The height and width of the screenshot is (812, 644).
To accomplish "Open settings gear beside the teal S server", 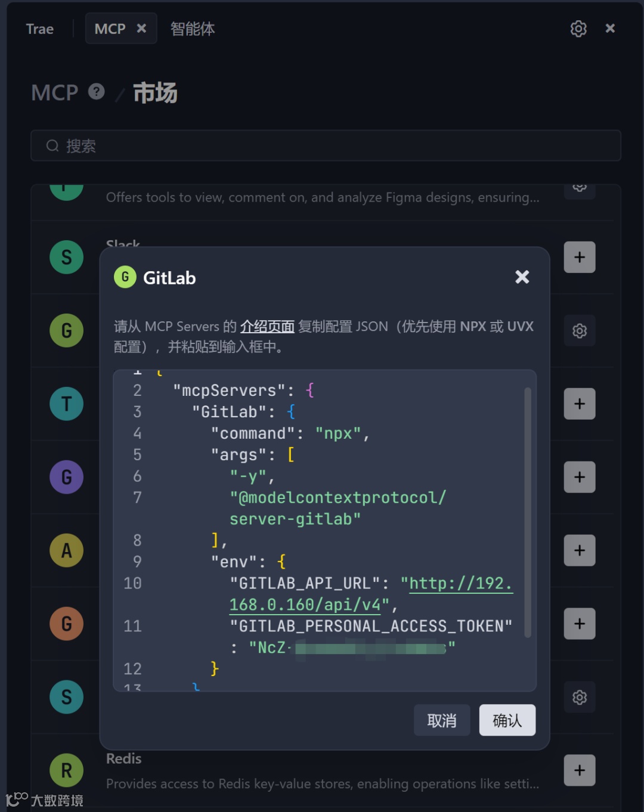I will 580,697.
